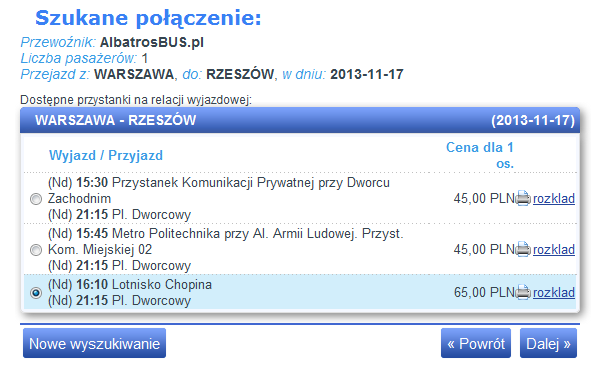
Task: Click the 45,00 PLN price for 15:30 departure
Action: coord(484,199)
